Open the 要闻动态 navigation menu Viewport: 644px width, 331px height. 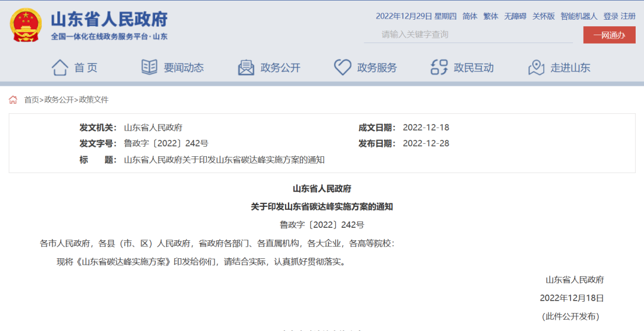point(184,68)
